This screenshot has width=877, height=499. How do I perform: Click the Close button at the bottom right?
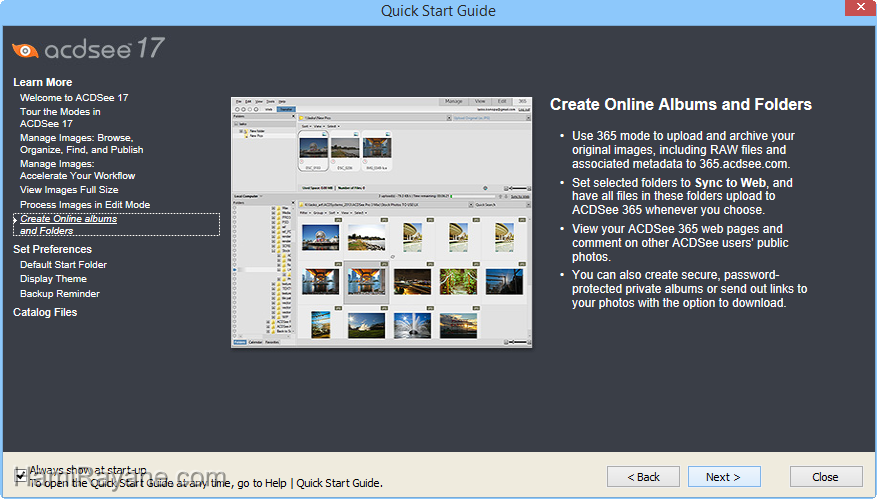pos(826,477)
